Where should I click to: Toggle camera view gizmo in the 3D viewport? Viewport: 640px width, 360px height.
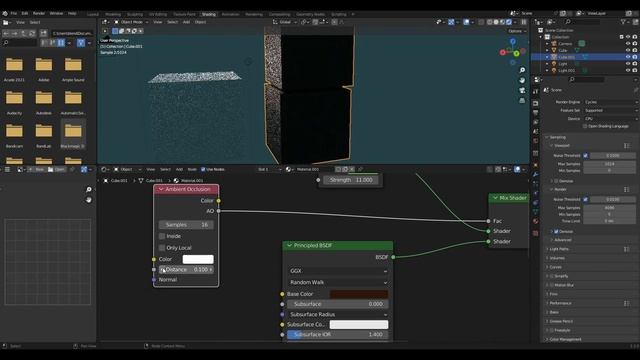point(522,90)
